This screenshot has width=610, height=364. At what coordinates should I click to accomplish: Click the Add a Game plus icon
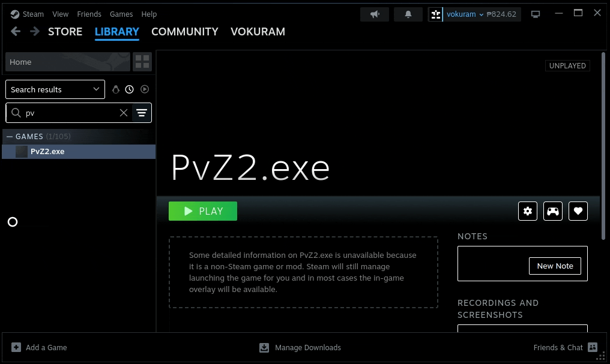pyautogui.click(x=16, y=347)
